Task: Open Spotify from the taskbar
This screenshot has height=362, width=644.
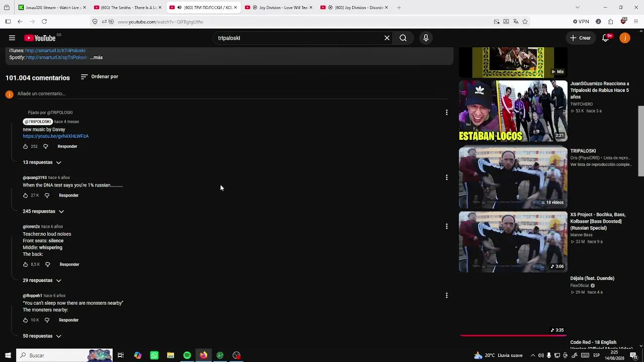Action: coord(187,355)
